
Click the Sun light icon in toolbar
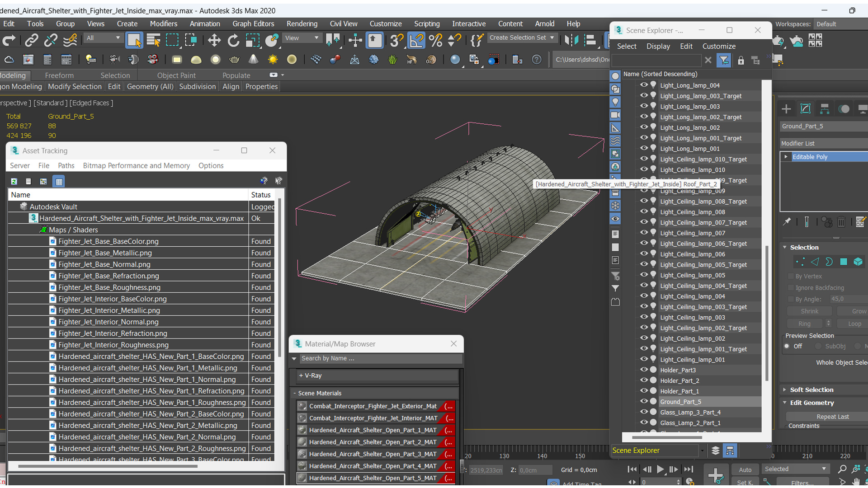click(273, 60)
